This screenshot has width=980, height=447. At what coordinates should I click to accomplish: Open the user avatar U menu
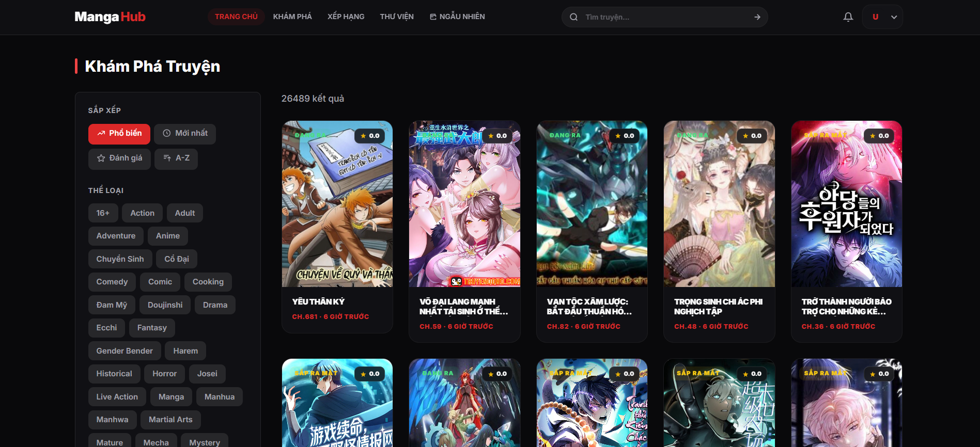[875, 17]
